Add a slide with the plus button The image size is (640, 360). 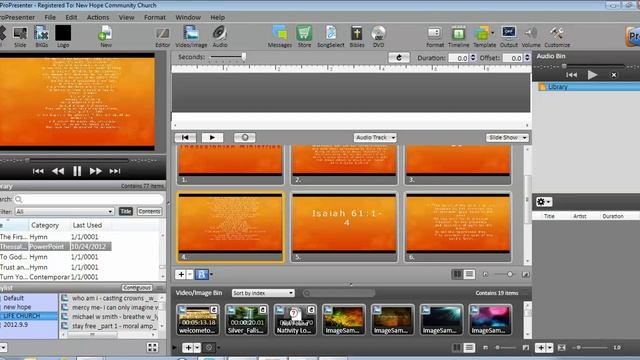click(x=181, y=274)
